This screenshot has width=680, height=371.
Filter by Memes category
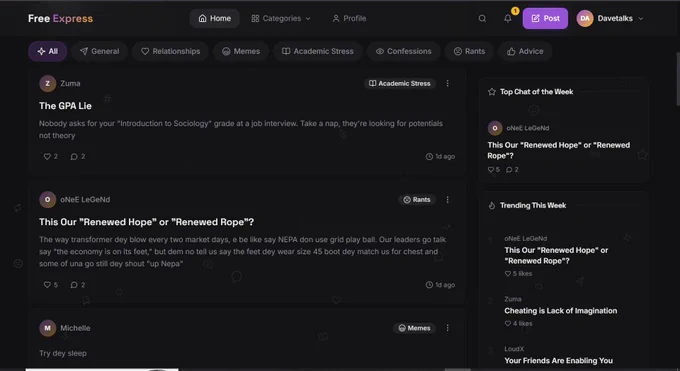(241, 51)
